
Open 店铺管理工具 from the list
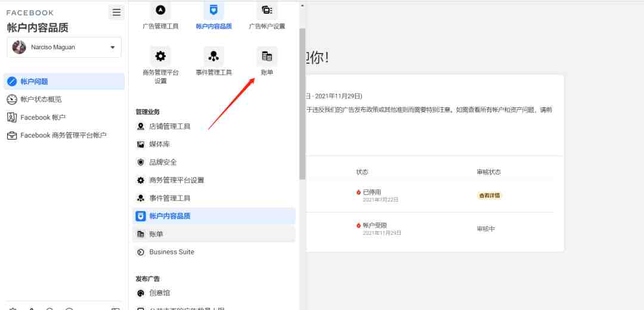(213, 126)
